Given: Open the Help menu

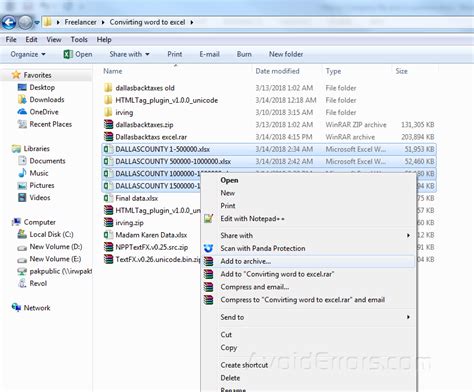Looking at the screenshot, I should coord(104,40).
